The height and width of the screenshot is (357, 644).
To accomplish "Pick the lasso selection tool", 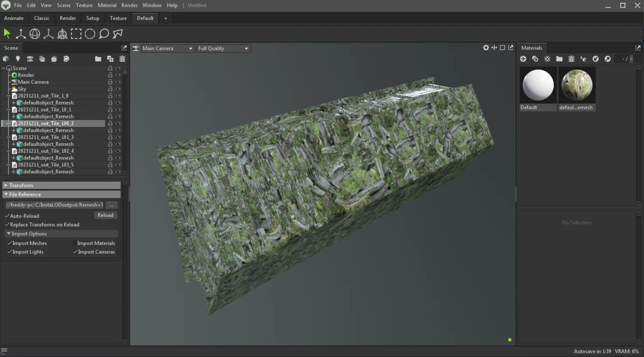I will pos(104,34).
